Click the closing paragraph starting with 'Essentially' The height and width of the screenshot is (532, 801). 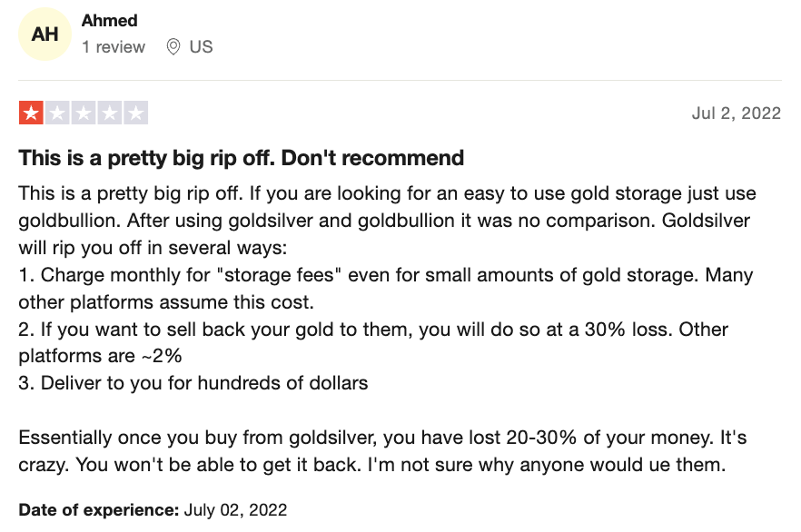tap(381, 451)
